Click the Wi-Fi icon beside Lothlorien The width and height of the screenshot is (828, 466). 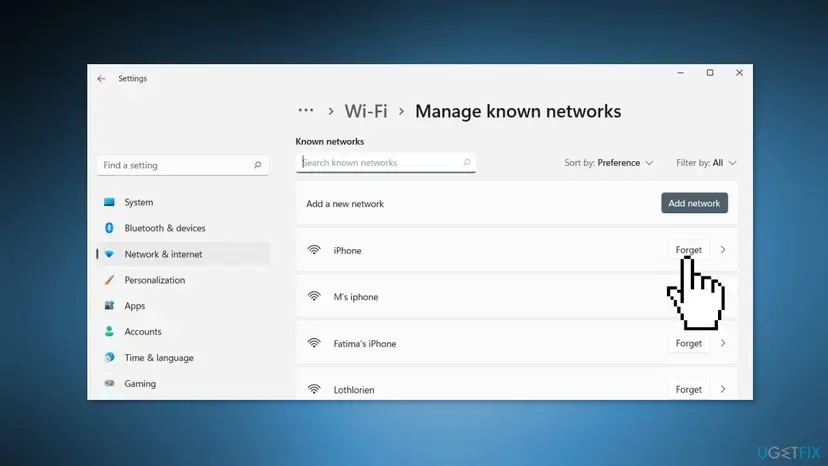[x=314, y=389]
